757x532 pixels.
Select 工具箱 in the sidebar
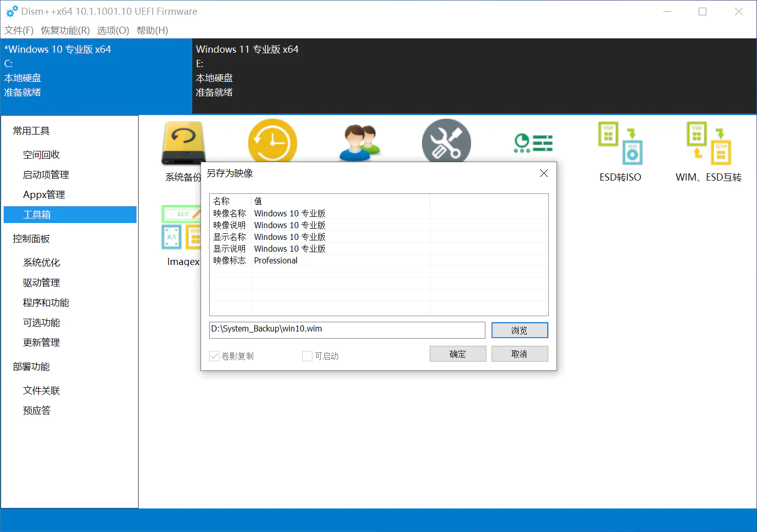pos(70,215)
